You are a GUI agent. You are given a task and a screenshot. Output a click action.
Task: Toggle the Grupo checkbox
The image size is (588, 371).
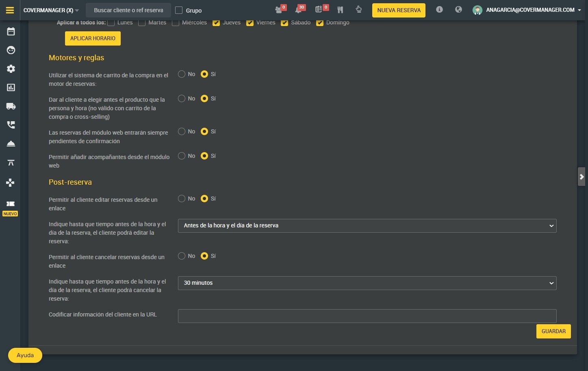click(x=179, y=10)
